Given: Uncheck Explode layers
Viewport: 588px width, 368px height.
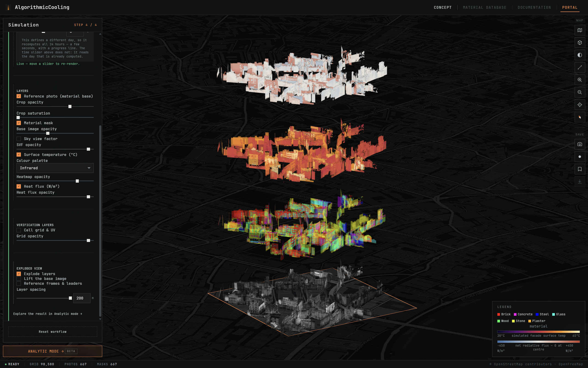Looking at the screenshot, I should point(19,274).
